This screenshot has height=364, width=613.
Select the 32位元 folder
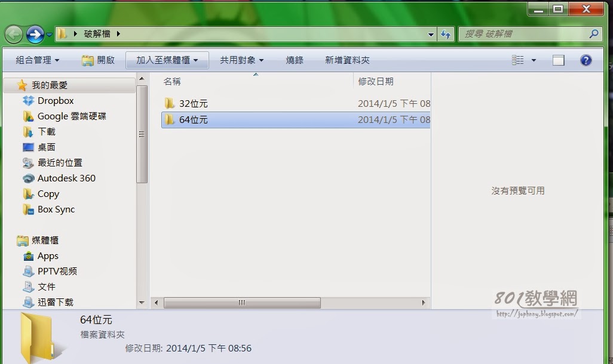194,103
